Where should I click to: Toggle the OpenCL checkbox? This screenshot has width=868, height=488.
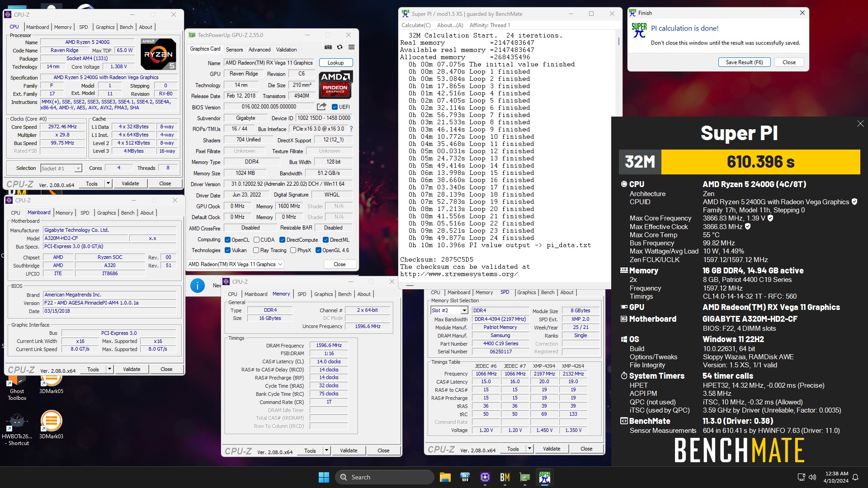pos(228,240)
